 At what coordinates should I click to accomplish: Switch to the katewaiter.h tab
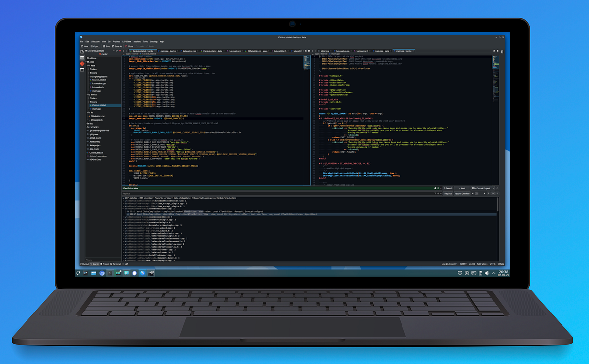[234, 51]
